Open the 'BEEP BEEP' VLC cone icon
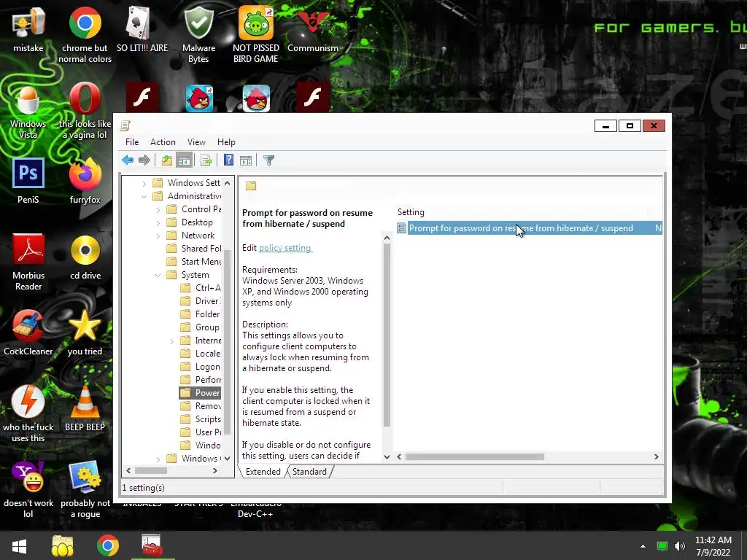747x560 pixels. (85, 408)
